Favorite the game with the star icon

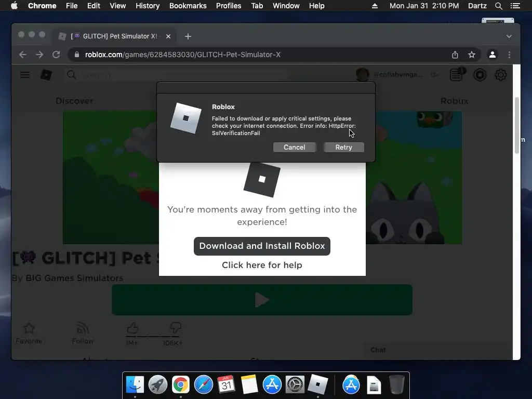29,328
